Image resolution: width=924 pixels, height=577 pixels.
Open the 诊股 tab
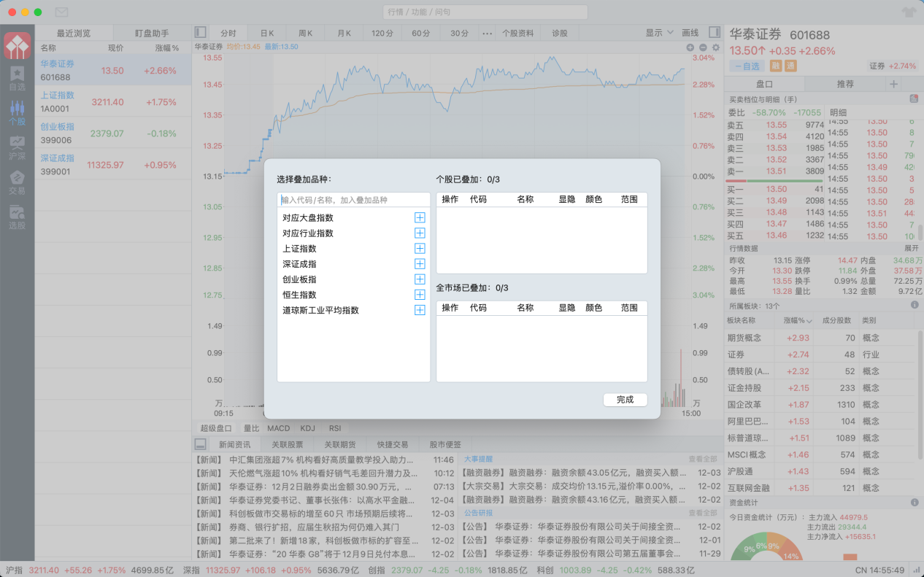pos(559,33)
